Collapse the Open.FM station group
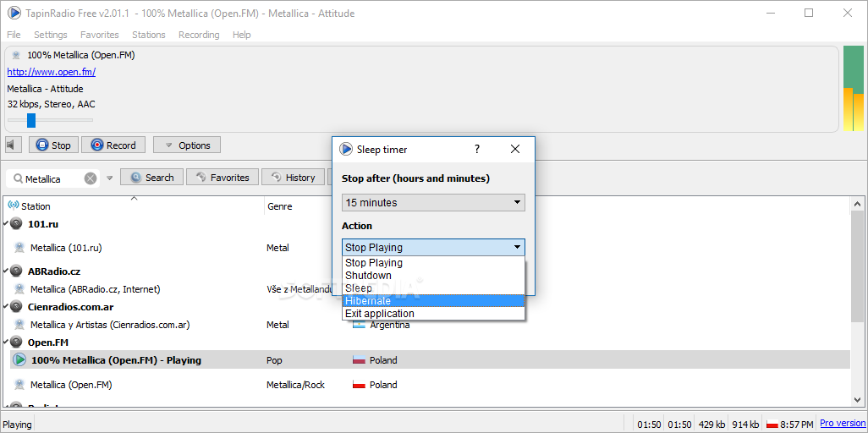The height and width of the screenshot is (433, 868). pos(5,343)
